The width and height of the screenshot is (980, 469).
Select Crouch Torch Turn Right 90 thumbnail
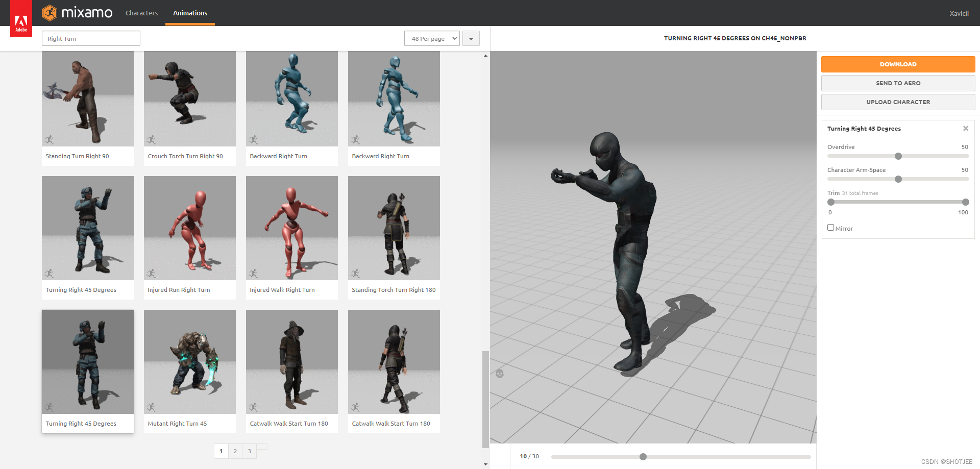(190, 98)
